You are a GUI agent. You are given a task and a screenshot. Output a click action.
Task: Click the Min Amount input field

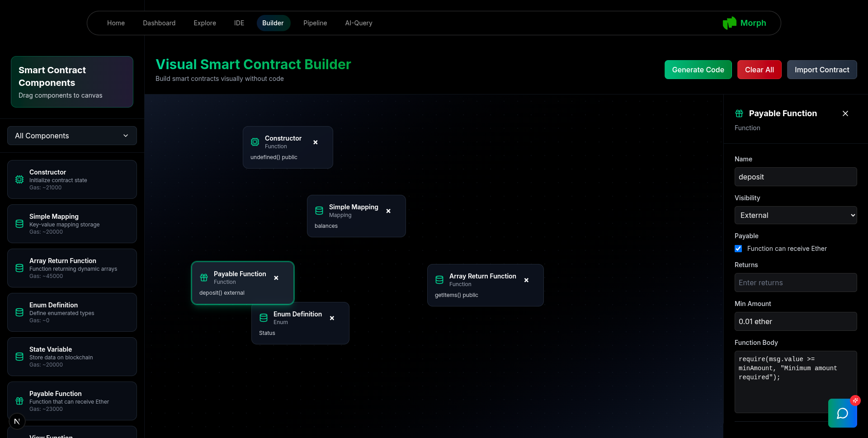tap(796, 321)
